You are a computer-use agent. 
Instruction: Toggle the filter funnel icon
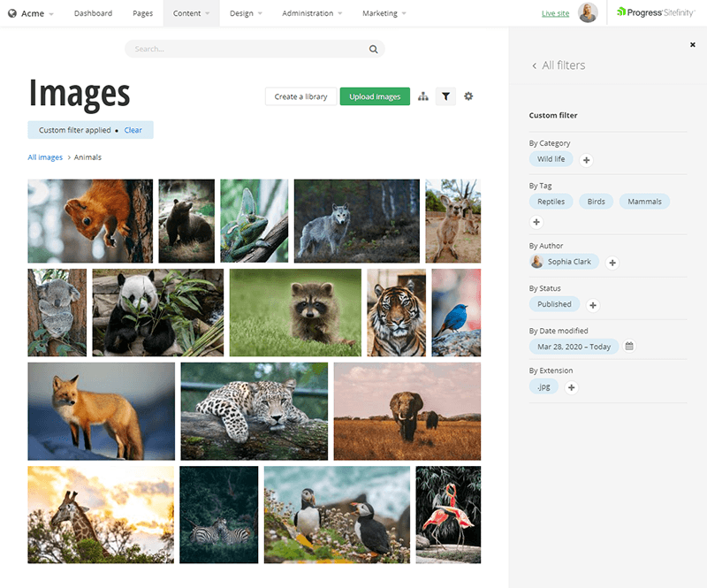pos(446,96)
